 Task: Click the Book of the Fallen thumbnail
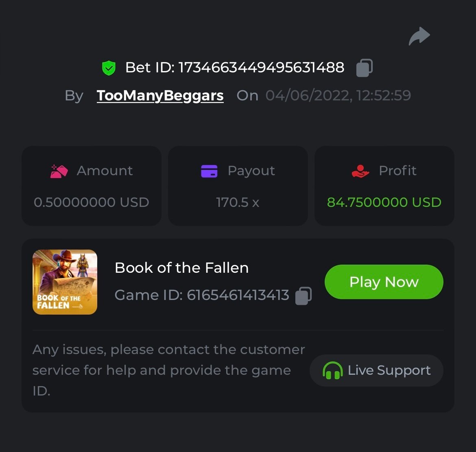coord(65,282)
